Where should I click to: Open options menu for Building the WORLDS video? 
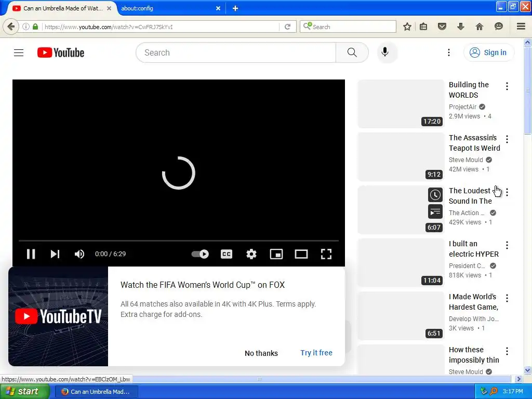tap(507, 86)
